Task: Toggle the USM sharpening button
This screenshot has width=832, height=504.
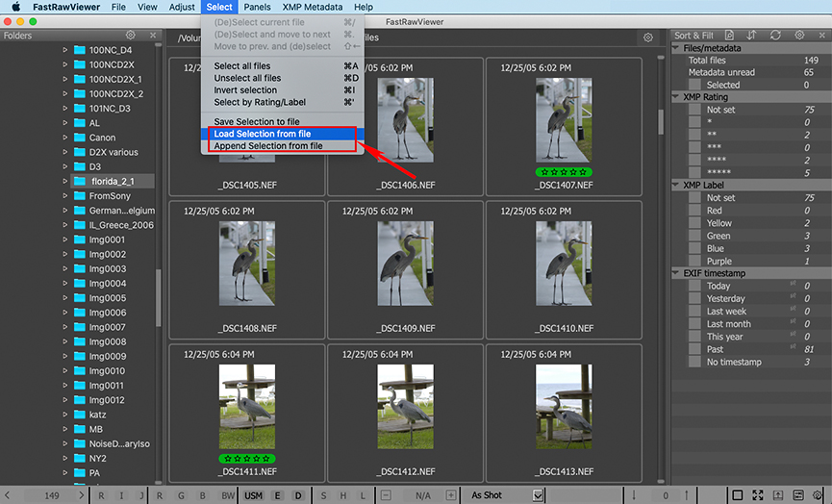Action: pos(253,495)
